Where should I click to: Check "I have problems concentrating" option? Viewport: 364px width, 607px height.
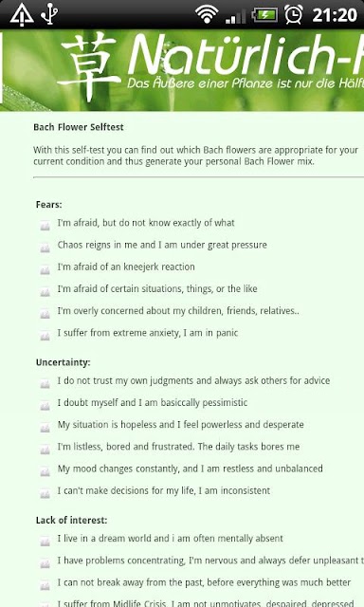[x=45, y=562]
